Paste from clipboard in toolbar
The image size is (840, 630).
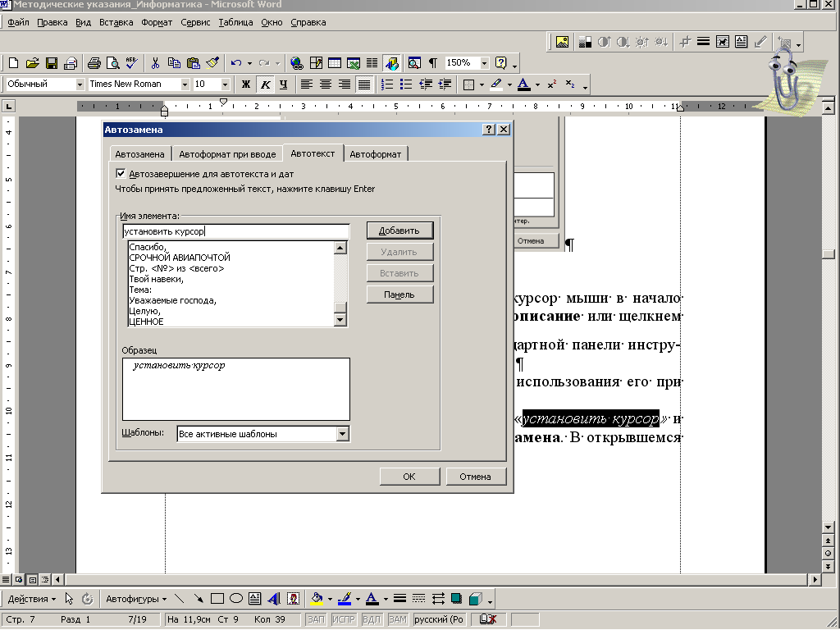pyautogui.click(x=194, y=63)
